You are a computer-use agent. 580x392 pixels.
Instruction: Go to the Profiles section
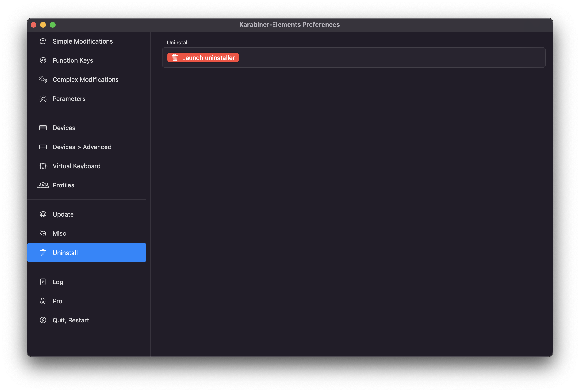[63, 185]
